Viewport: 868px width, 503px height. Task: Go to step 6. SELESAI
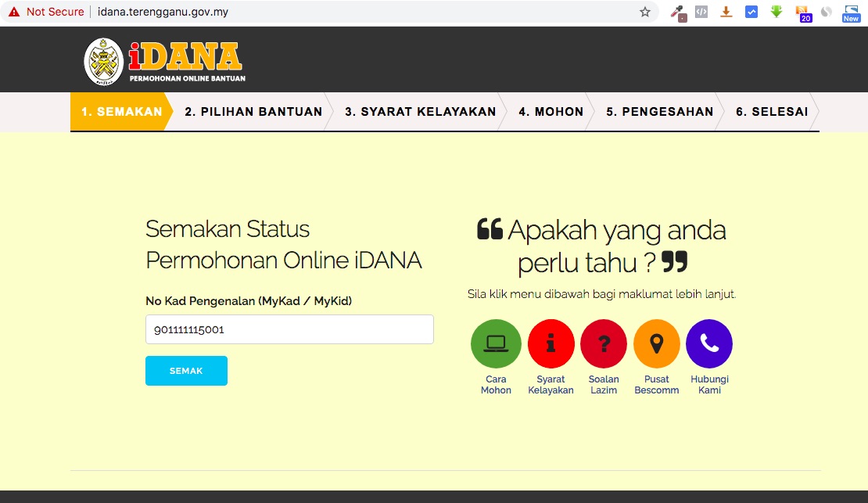772,111
